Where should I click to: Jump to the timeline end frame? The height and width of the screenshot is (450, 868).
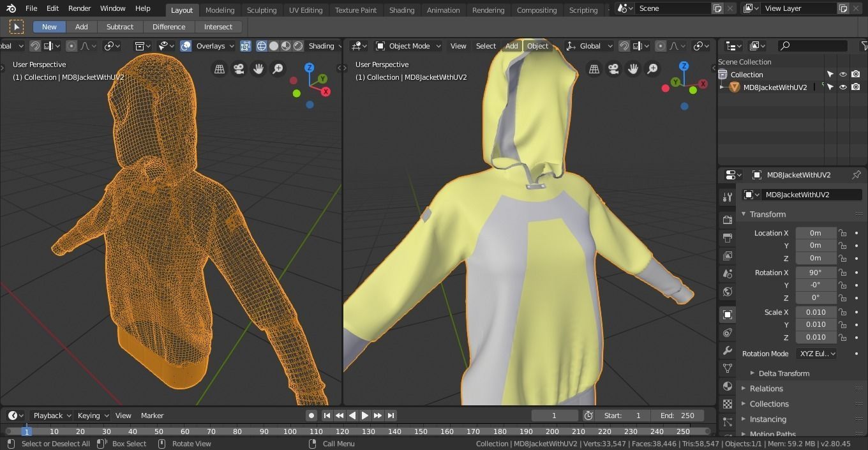391,416
